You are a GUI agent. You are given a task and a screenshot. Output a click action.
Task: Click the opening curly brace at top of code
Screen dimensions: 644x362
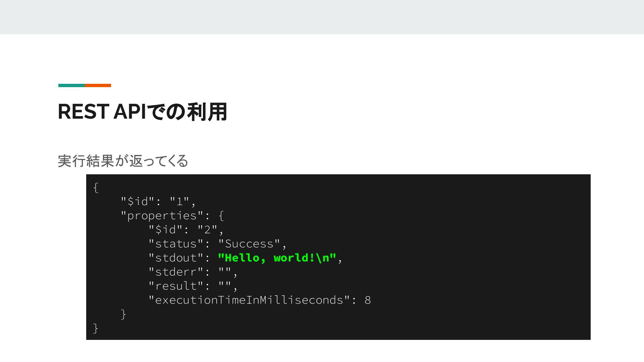click(96, 187)
